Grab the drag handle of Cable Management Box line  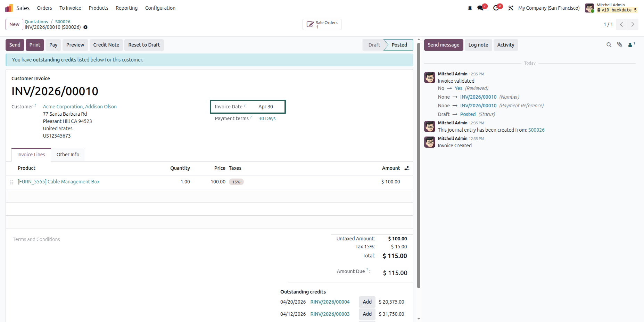click(11, 182)
